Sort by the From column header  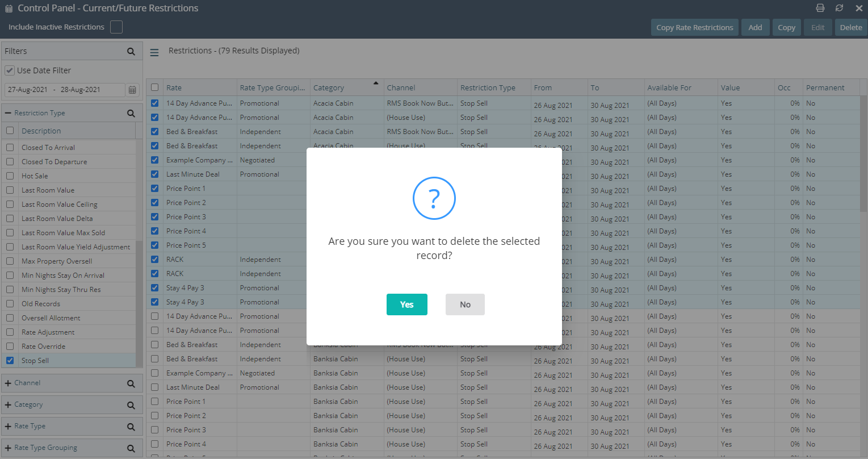pos(560,87)
